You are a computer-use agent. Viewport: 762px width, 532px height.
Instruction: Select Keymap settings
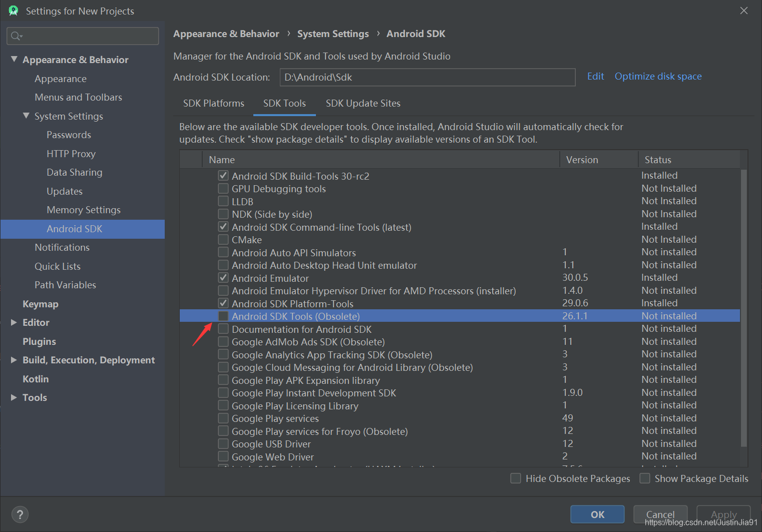[40, 304]
